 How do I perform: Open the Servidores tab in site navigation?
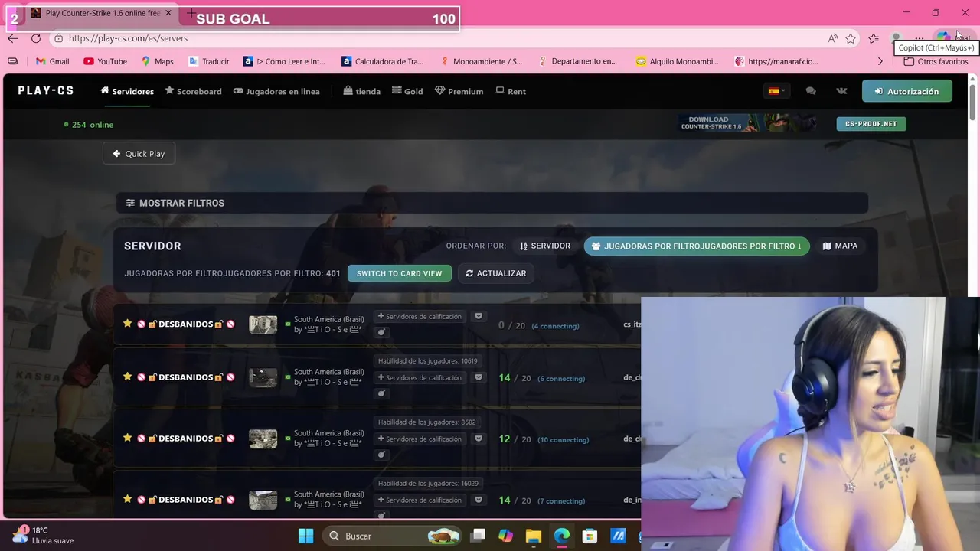pos(127,91)
